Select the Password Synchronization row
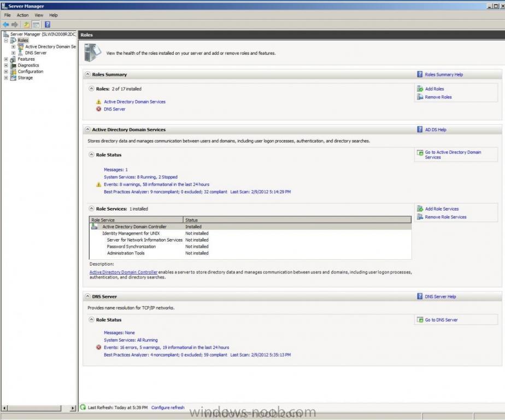The height and width of the screenshot is (420, 505). click(x=250, y=247)
